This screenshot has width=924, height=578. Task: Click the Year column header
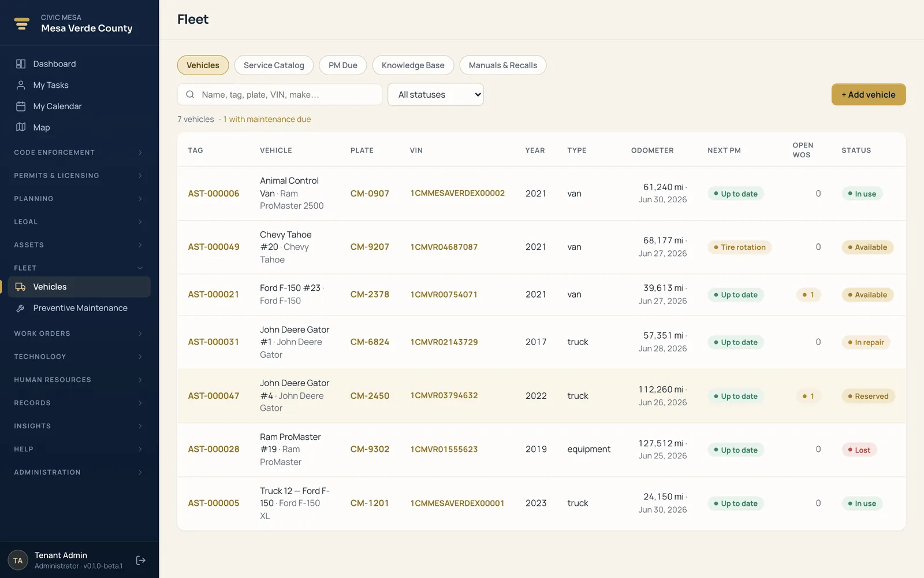tap(535, 150)
